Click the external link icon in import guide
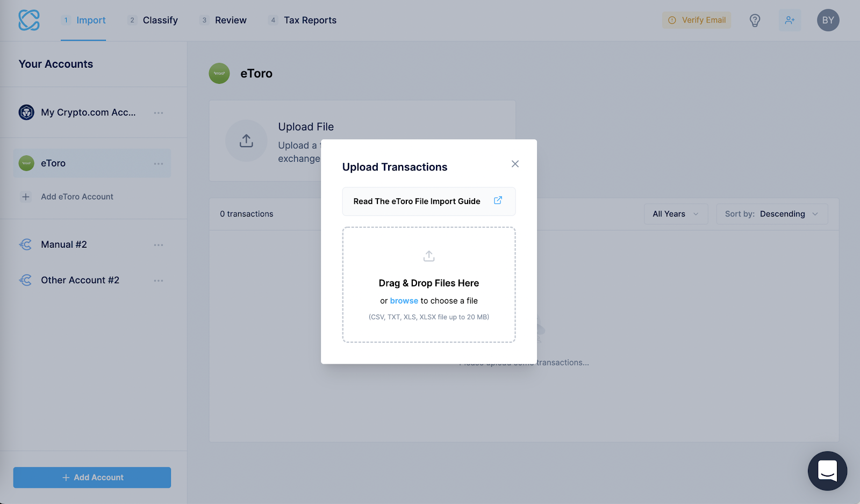The image size is (860, 504). click(x=498, y=200)
